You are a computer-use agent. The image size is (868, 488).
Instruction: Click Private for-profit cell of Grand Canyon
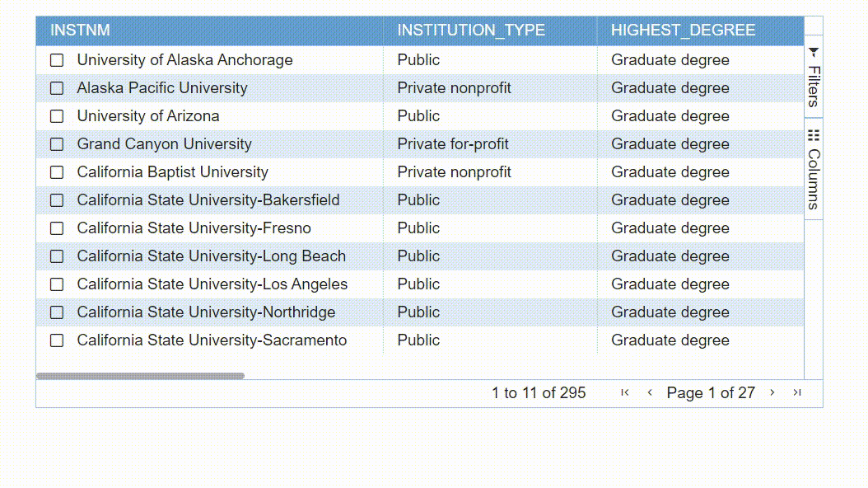tap(453, 144)
